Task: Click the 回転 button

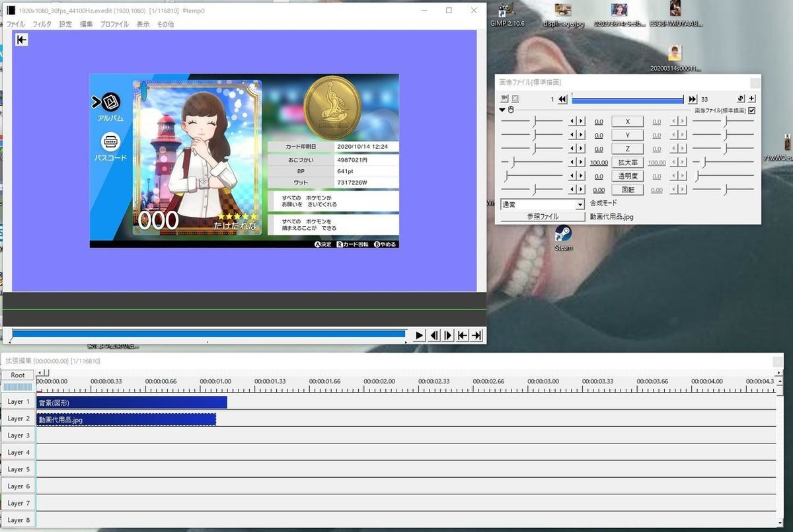Action: click(627, 190)
